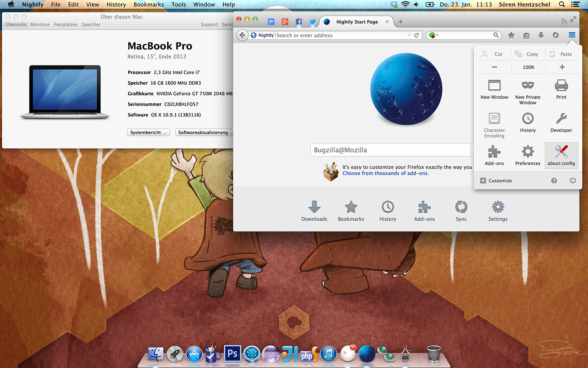Open the hamburger menu button in Nightly

point(572,35)
